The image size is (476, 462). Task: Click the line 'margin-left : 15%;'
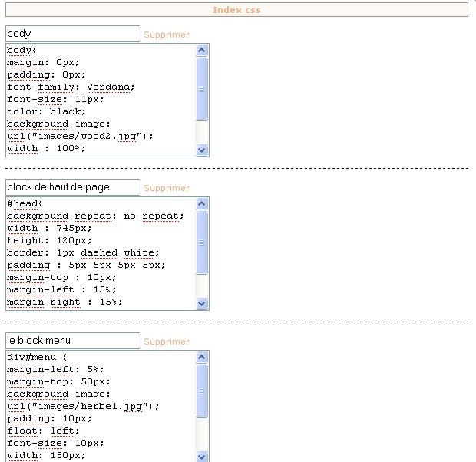(61, 290)
